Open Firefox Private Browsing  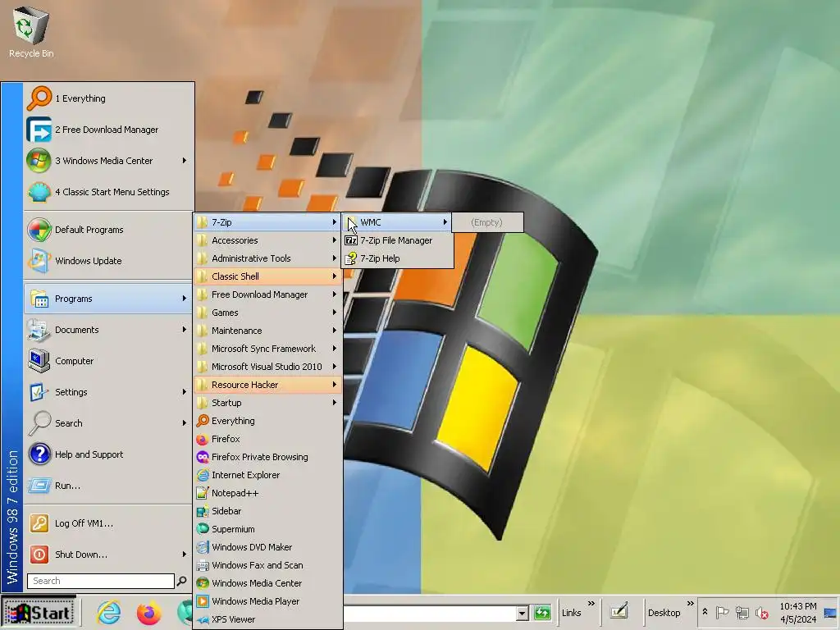[268, 457]
